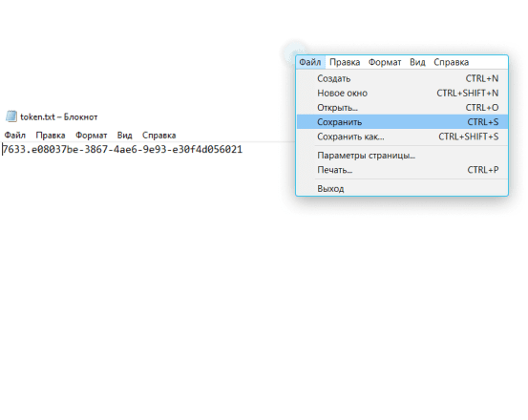The height and width of the screenshot is (420, 528).
Task: Collapse the highlighted Файл menu header
Action: pyautogui.click(x=310, y=62)
